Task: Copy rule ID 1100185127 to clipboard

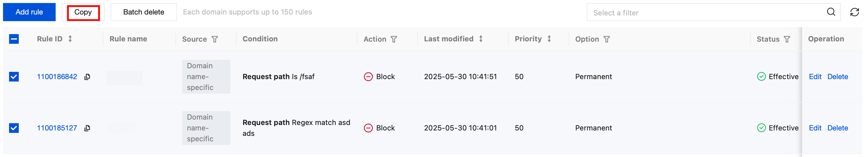Action: [87, 128]
